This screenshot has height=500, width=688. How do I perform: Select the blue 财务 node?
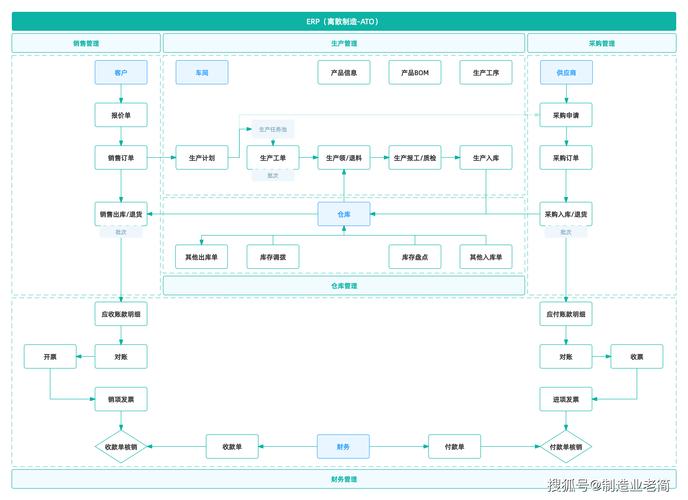pos(344,446)
